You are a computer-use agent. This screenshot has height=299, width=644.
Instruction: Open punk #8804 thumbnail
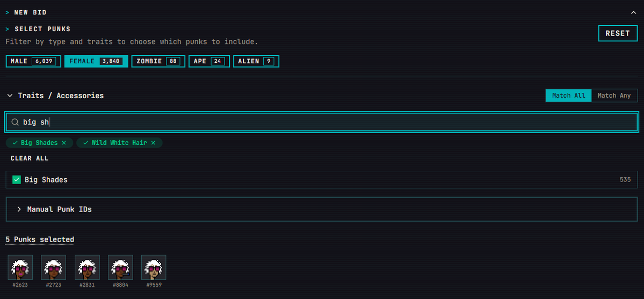[120, 267]
